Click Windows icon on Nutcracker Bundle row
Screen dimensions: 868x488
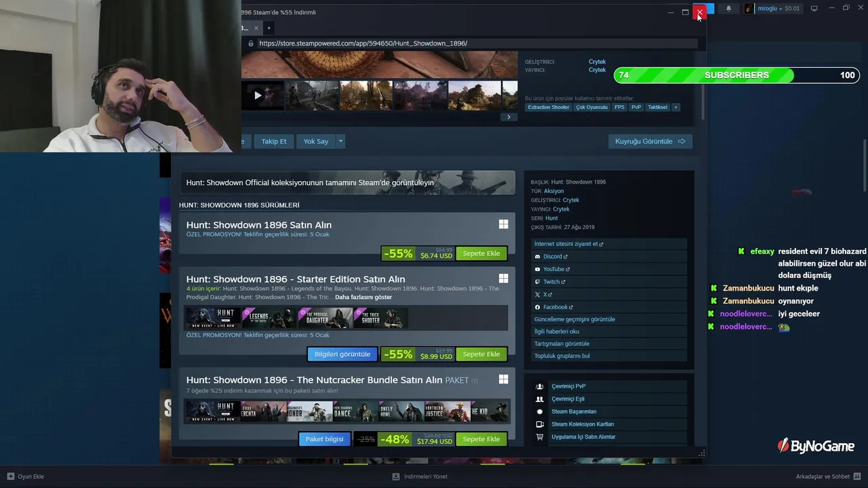coord(503,380)
